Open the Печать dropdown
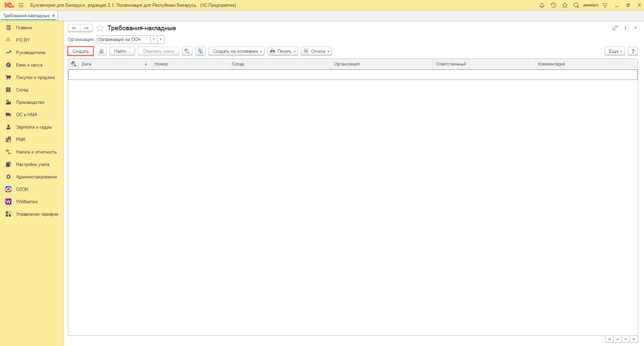 click(x=282, y=52)
